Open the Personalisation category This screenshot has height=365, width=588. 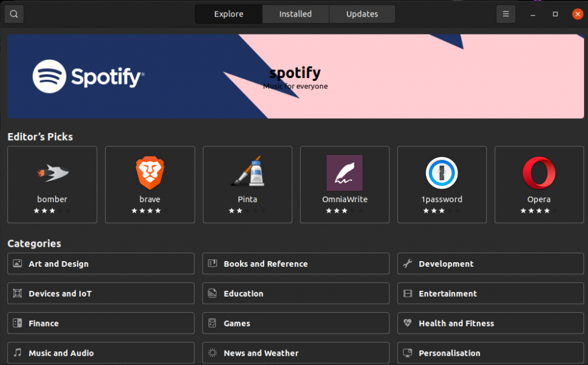(490, 352)
